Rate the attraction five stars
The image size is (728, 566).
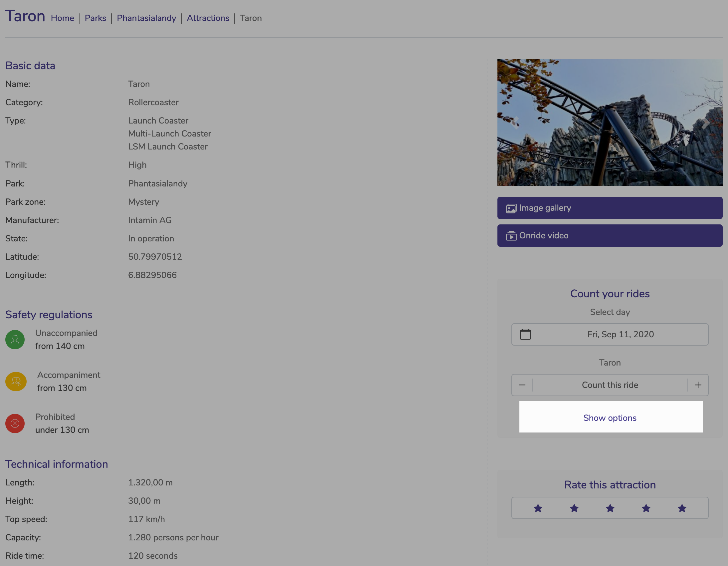pyautogui.click(x=682, y=508)
